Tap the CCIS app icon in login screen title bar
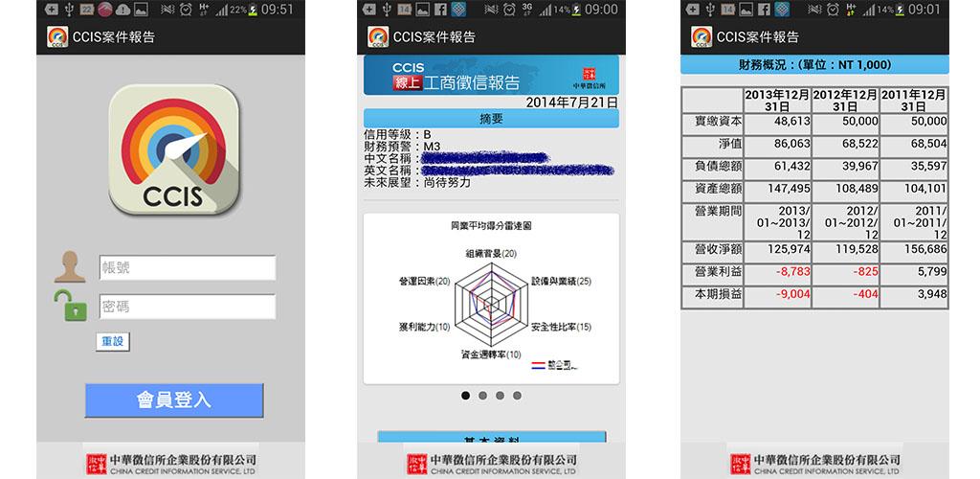The width and height of the screenshot is (980, 479). tap(57, 37)
